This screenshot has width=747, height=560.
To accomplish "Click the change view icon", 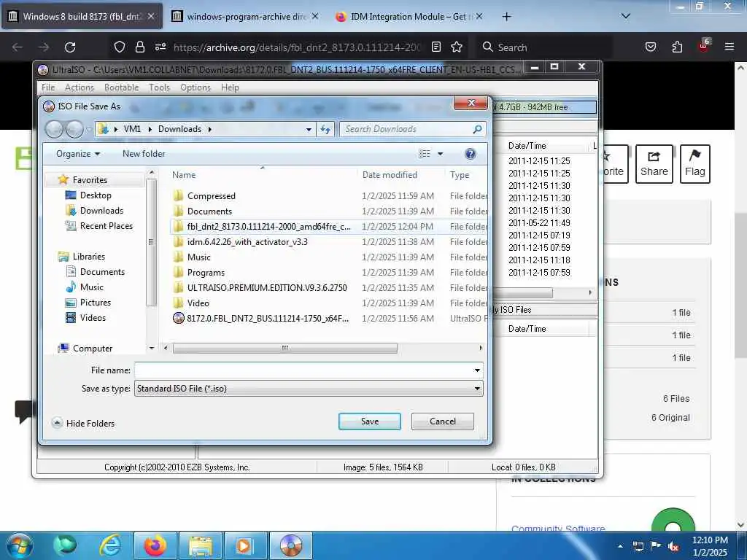I will pos(424,154).
